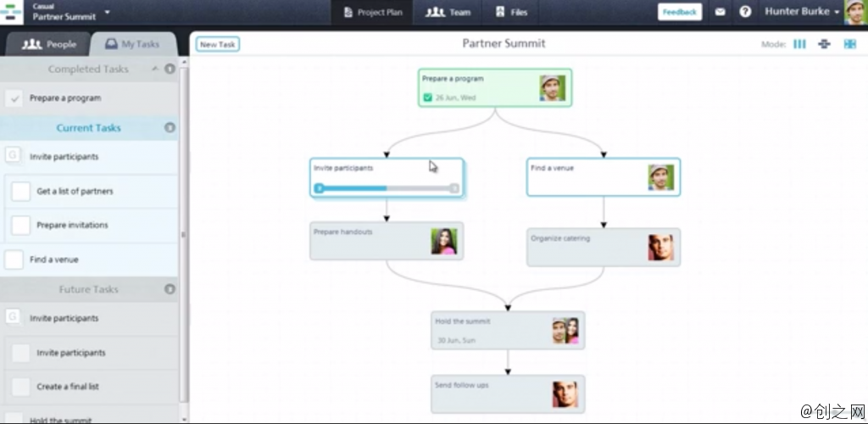868x424 pixels.
Task: Open the People tab in sidebar
Action: [49, 44]
